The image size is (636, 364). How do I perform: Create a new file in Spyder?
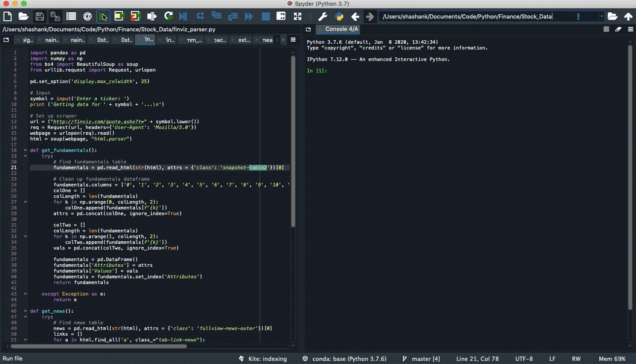click(7, 16)
